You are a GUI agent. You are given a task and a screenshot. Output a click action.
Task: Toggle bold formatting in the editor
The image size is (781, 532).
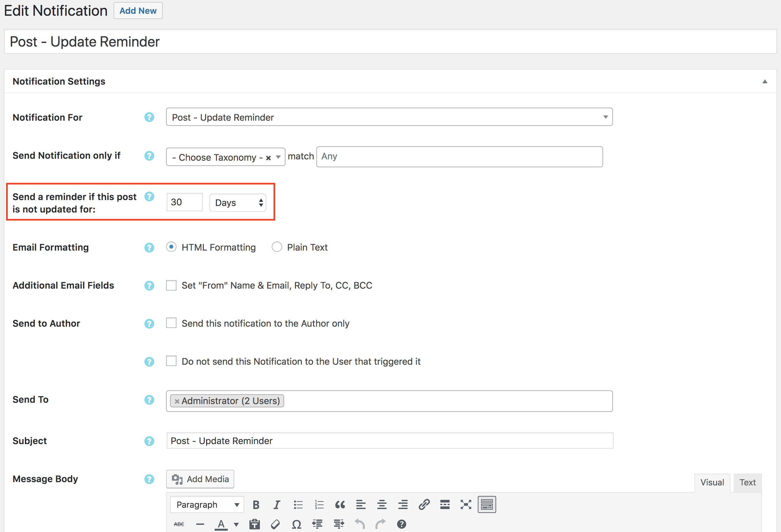tap(256, 504)
